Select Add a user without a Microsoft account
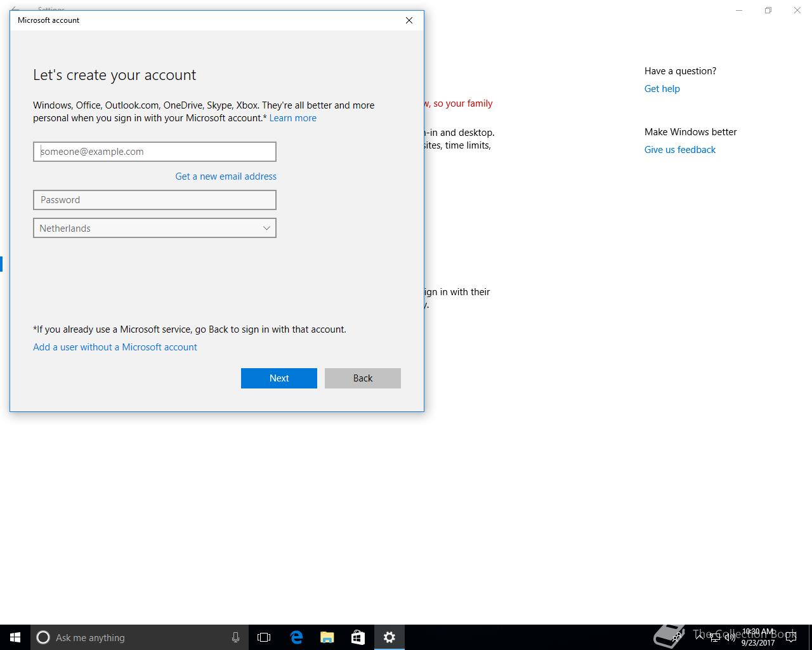The height and width of the screenshot is (650, 812). [115, 347]
